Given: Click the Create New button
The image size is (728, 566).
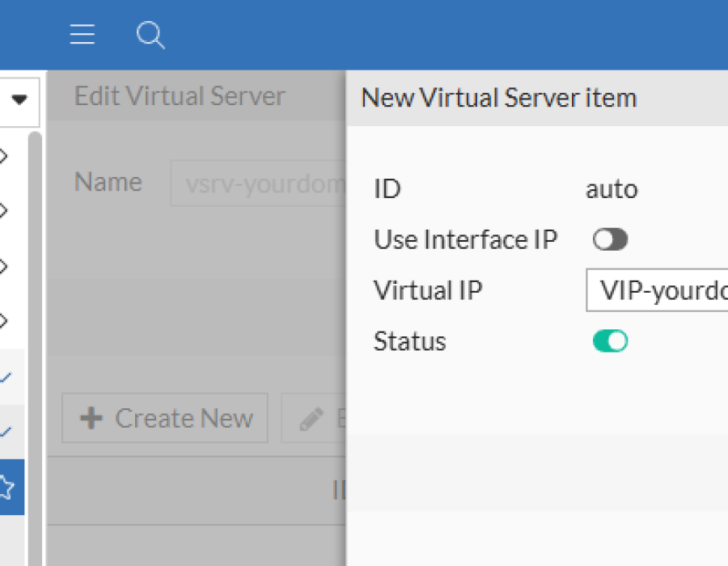Looking at the screenshot, I should (x=165, y=418).
